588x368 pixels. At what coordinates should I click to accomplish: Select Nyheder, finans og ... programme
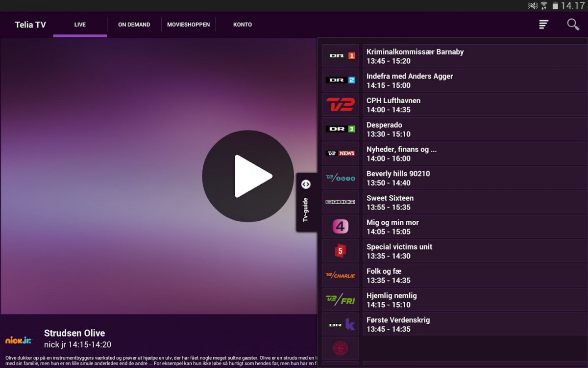474,153
